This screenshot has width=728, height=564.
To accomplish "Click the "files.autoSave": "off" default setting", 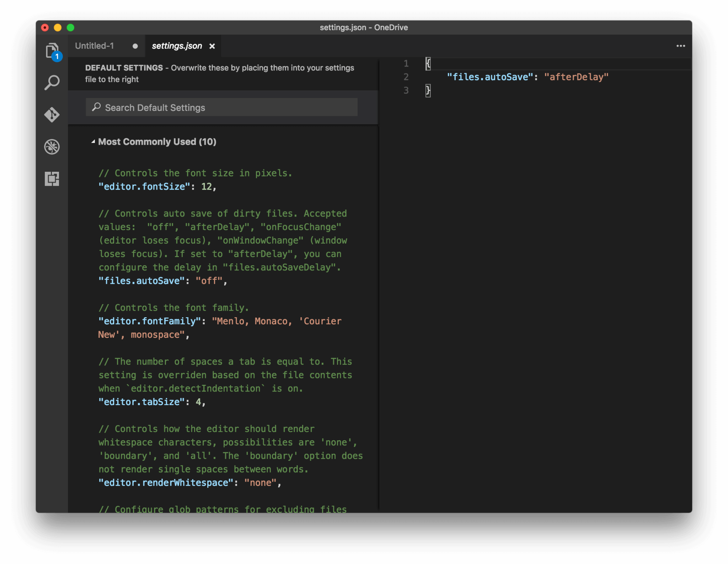I will 162,281.
